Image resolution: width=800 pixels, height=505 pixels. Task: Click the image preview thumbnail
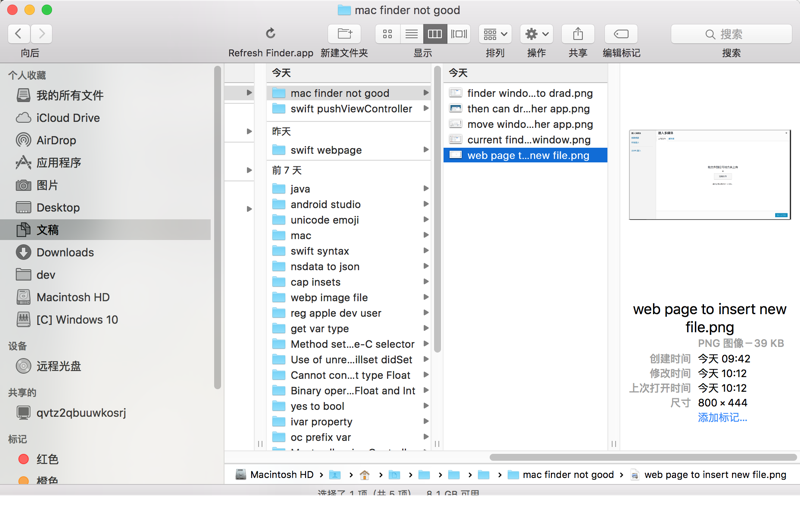[x=710, y=175]
